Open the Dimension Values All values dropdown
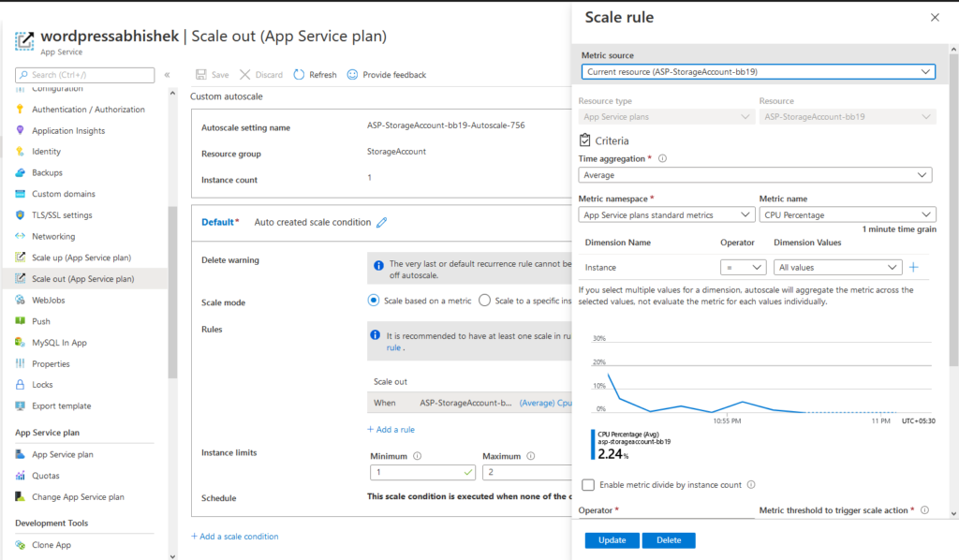 pos(837,267)
